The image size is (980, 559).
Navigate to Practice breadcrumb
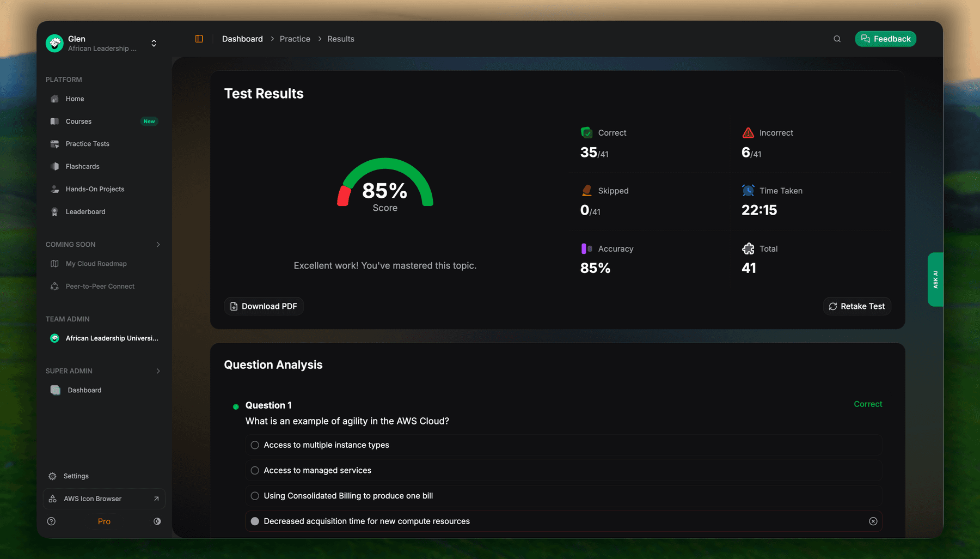[295, 39]
